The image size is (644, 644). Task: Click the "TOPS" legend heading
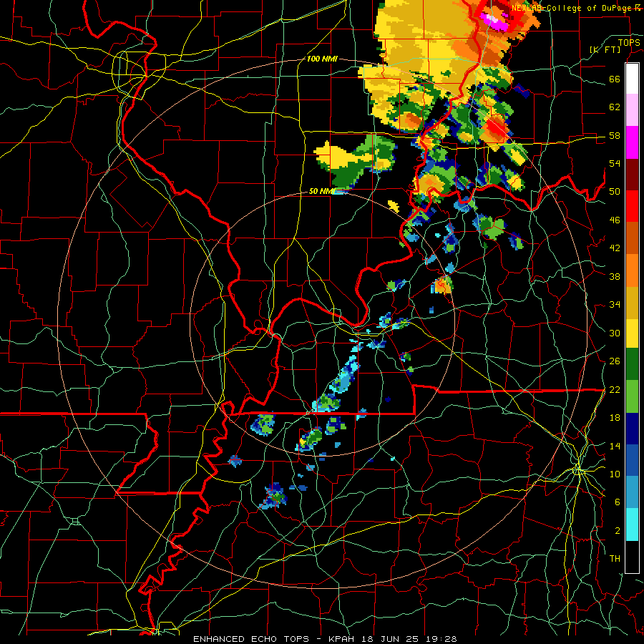629,42
